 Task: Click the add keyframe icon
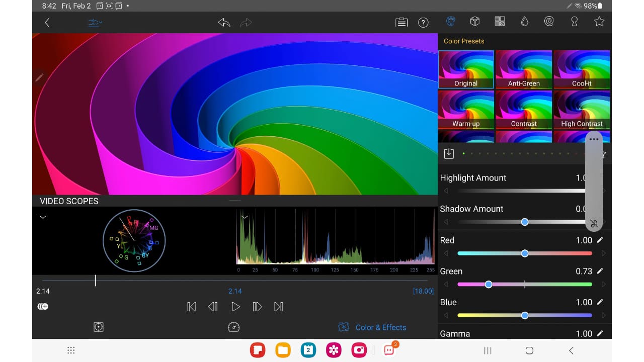pyautogui.click(x=43, y=307)
